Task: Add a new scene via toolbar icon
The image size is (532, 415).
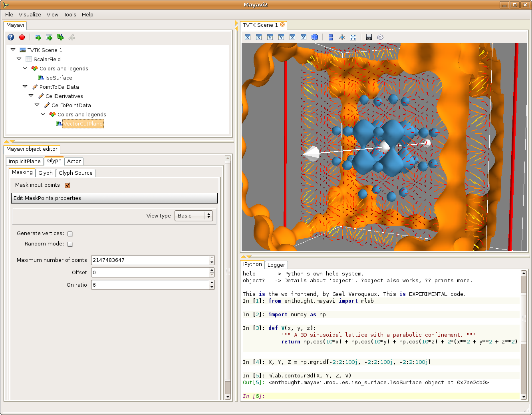Action: pyautogui.click(x=38, y=37)
